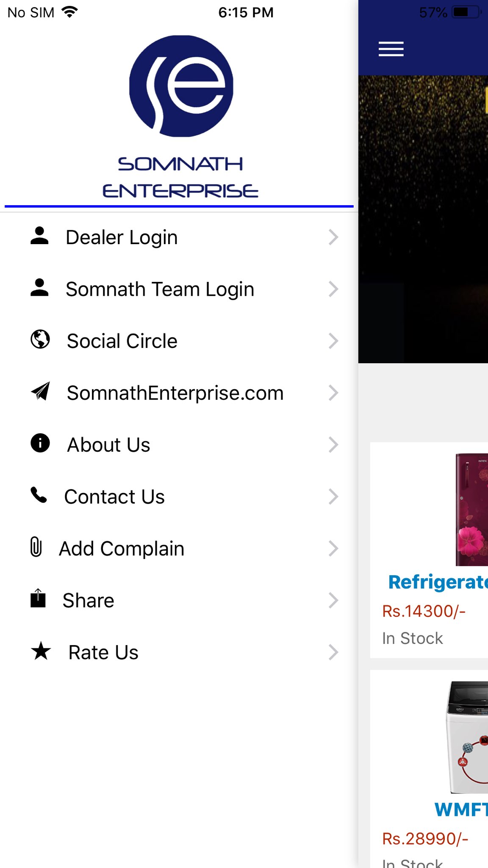Image resolution: width=488 pixels, height=868 pixels.
Task: Open Somnath Team Login menu item
Action: (x=179, y=289)
